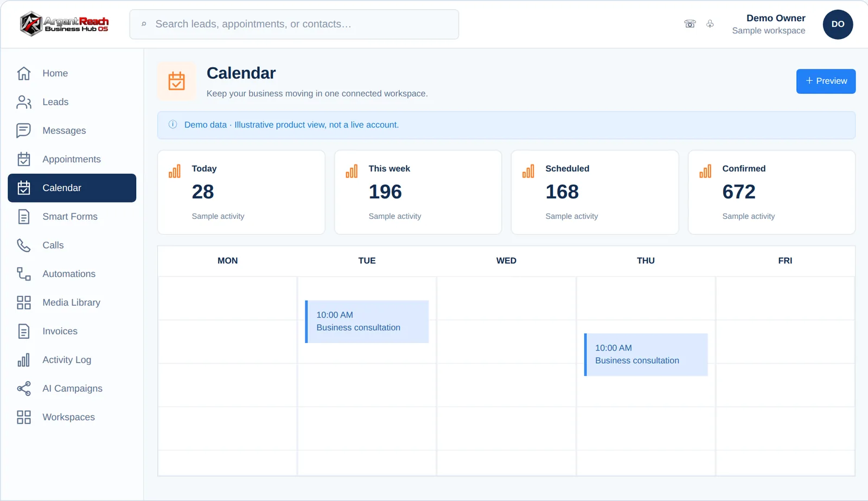
Task: Click the AI Campaigns share icon
Action: (x=24, y=389)
